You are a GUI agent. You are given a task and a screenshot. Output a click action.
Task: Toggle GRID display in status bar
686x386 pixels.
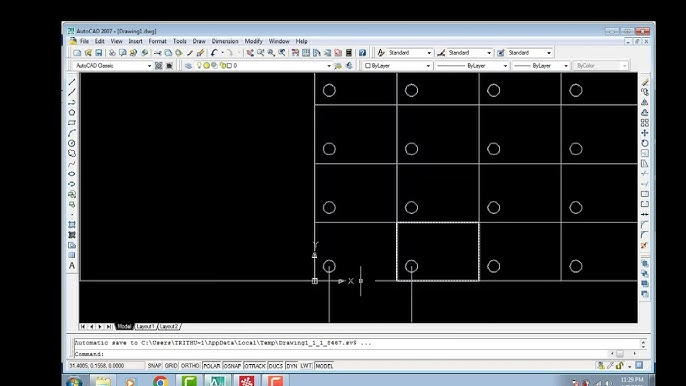[x=171, y=366]
